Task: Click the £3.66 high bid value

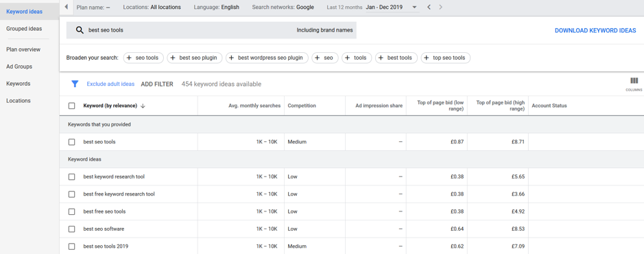Action: click(x=518, y=194)
